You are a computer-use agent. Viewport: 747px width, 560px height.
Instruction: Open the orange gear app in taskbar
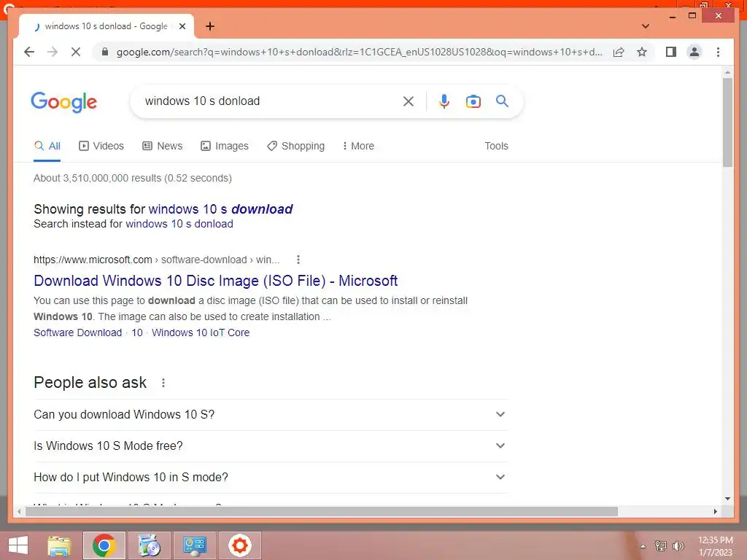click(240, 545)
